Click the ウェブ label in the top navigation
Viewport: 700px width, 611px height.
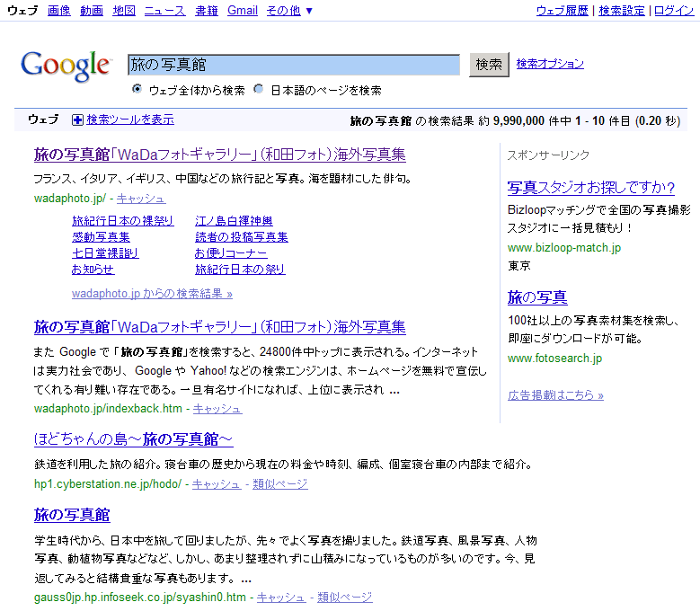click(x=22, y=10)
